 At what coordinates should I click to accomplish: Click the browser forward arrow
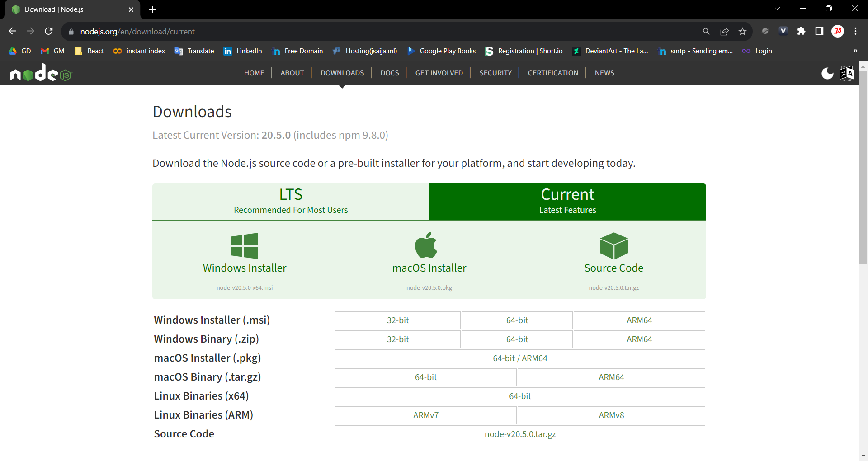pos(31,31)
